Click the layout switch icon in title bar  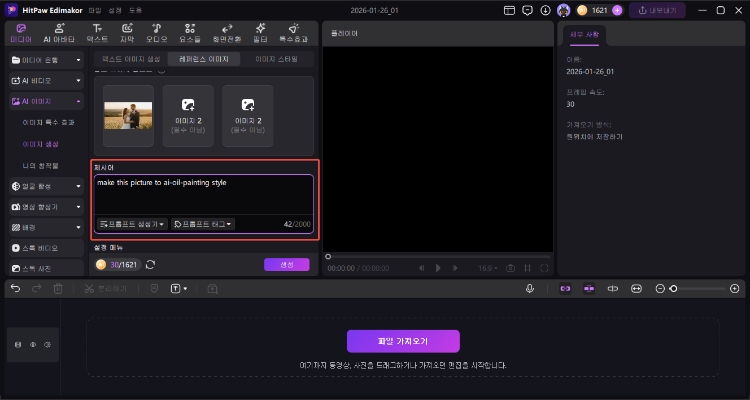tap(509, 10)
